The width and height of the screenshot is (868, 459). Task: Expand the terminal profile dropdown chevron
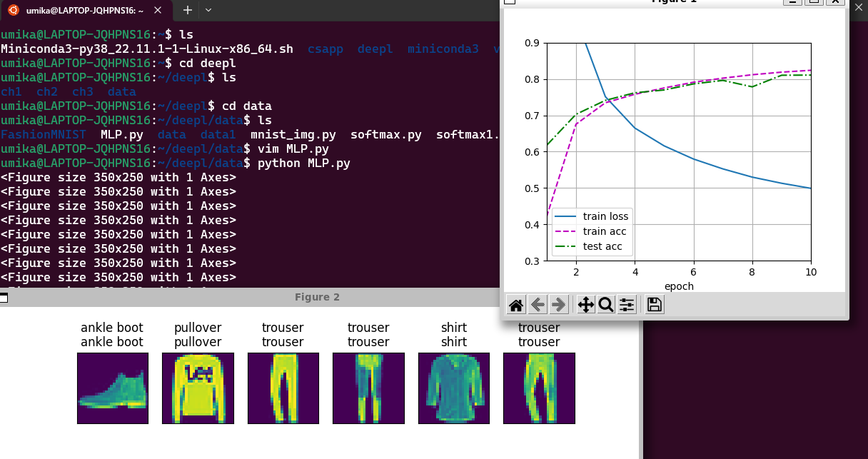click(208, 11)
